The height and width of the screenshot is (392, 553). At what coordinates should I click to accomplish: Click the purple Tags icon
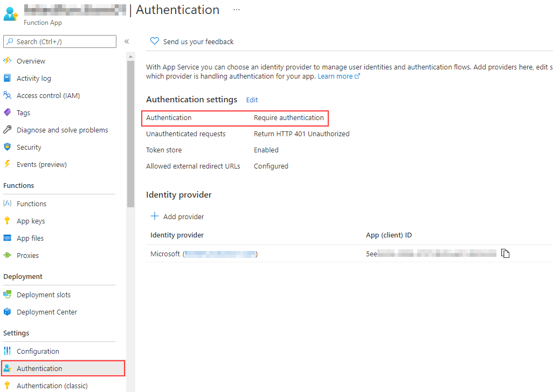(7, 113)
